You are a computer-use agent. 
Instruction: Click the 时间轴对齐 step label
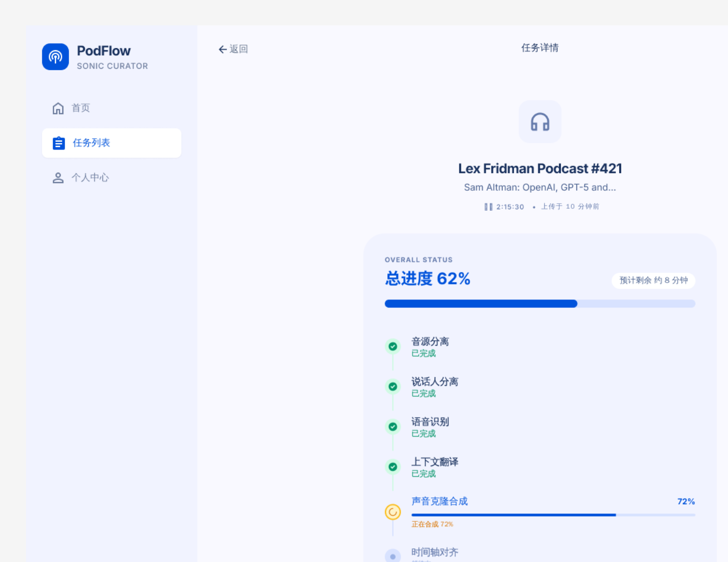point(435,552)
